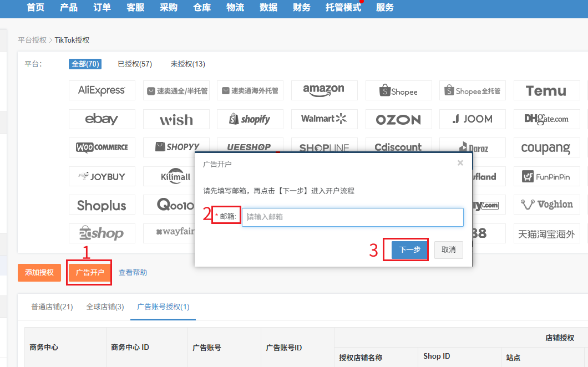Pick the DHgate.com platform tile

pos(546,119)
